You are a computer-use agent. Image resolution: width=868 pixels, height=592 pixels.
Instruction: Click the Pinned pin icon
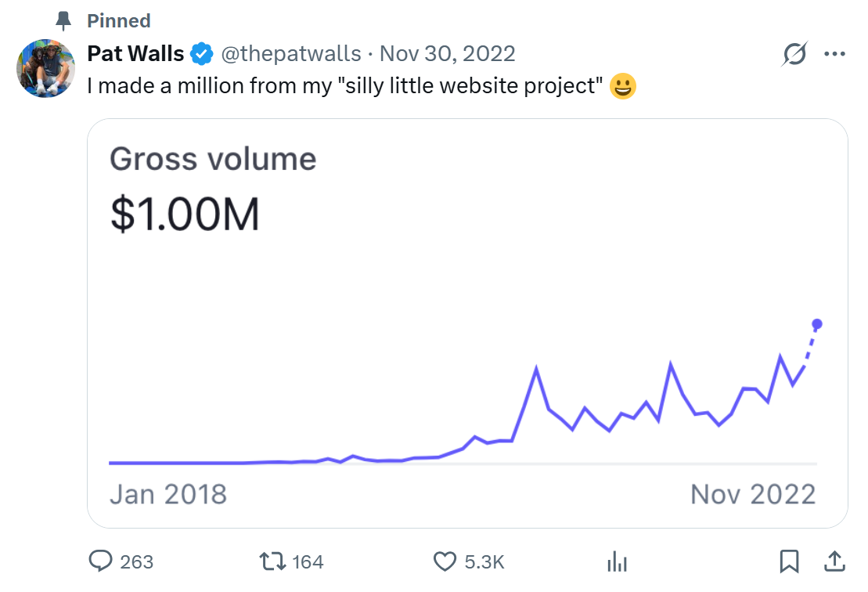coord(65,20)
